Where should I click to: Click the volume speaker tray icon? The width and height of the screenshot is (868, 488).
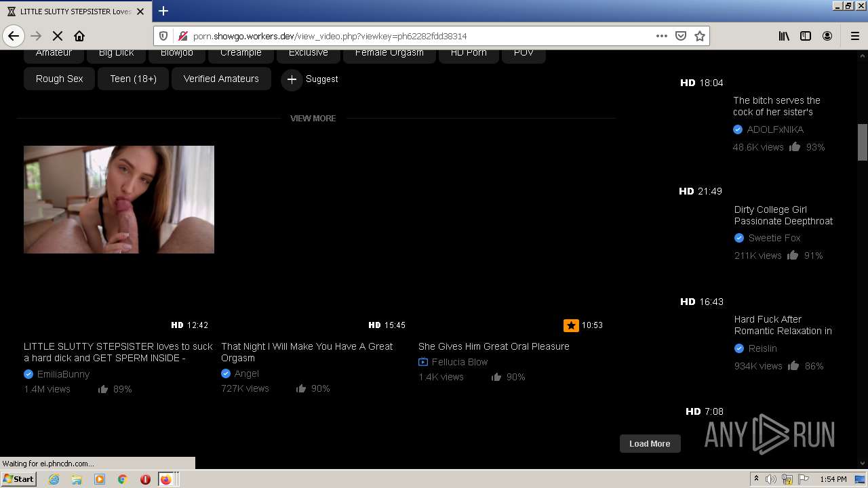pyautogui.click(x=771, y=479)
